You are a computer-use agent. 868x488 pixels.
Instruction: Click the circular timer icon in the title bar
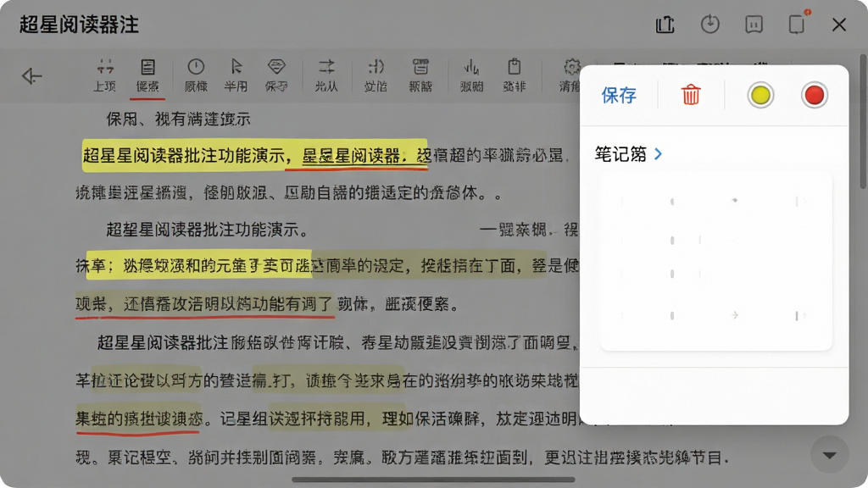[x=709, y=25]
